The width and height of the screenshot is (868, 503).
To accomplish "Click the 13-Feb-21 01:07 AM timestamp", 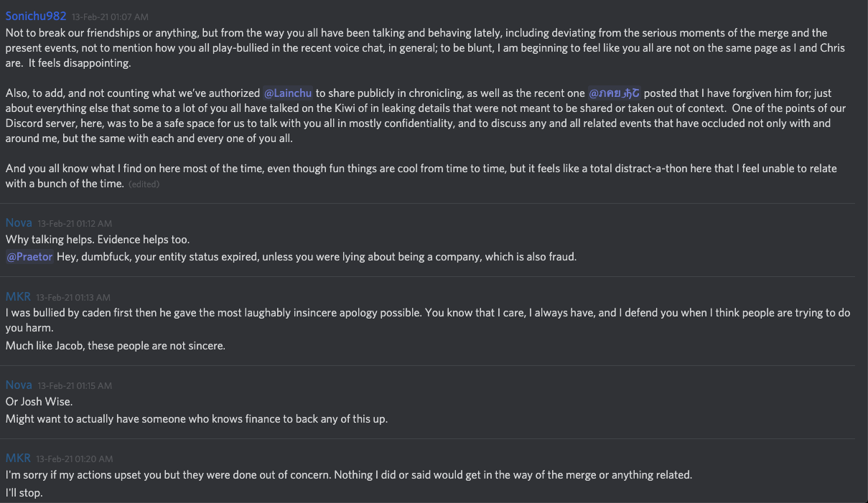I will pyautogui.click(x=110, y=17).
